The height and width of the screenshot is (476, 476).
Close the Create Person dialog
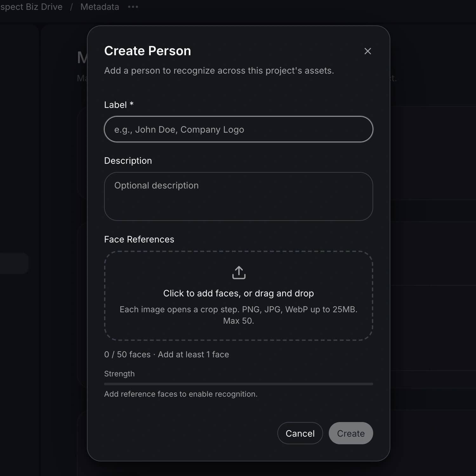coord(367,51)
